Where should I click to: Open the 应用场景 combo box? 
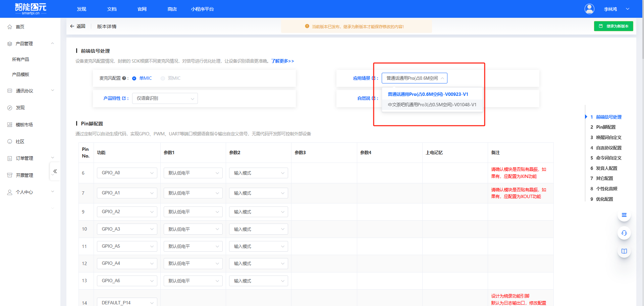click(x=414, y=78)
